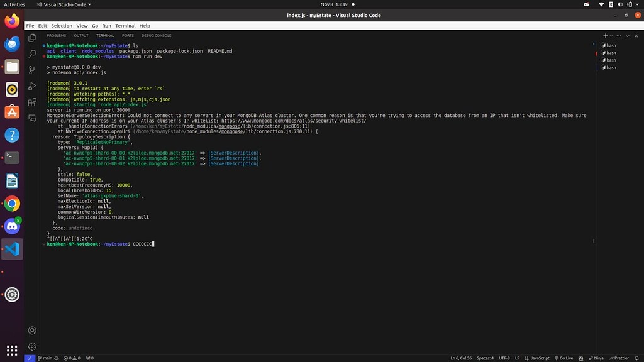644x362 pixels.
Task: Open the clock showing Nov 8 13:39
Action: (x=334, y=4)
